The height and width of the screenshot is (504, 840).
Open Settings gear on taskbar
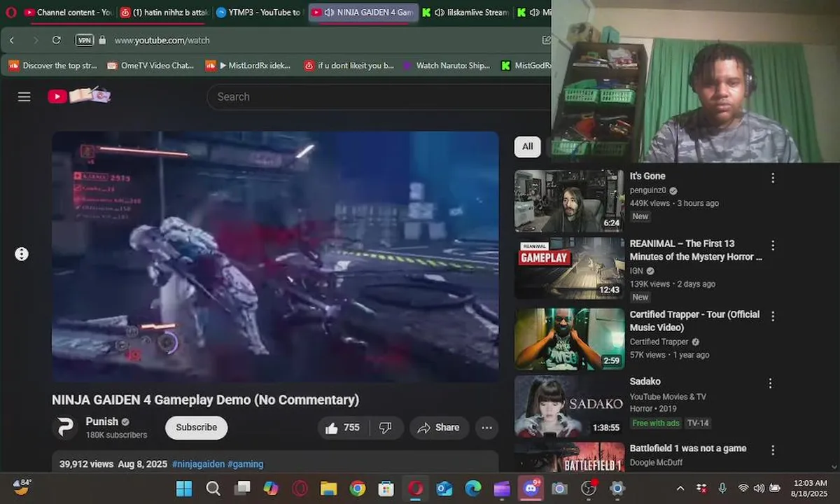click(x=617, y=488)
